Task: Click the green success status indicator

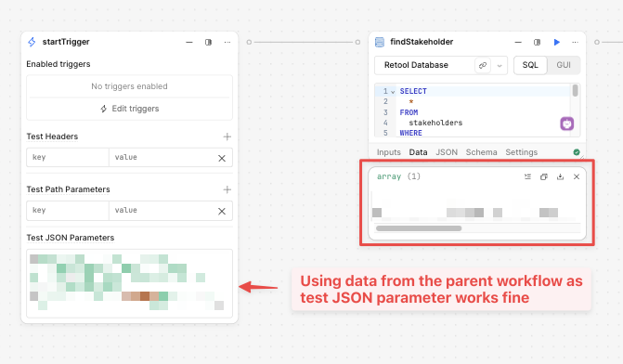Action: pos(577,152)
